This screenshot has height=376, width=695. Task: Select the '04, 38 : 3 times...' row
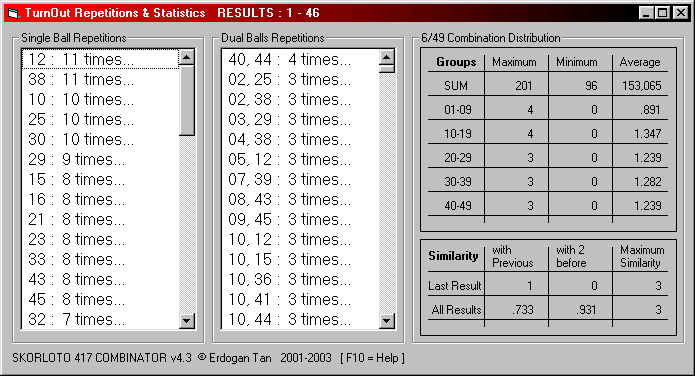pos(300,139)
